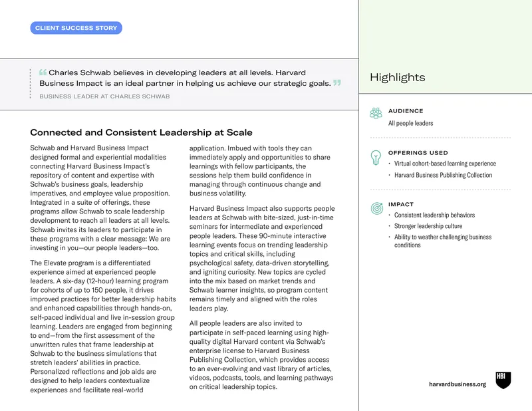
Task: Select the 'Connected and Consistent Leadership at Scale' heading
Action: [141, 132]
